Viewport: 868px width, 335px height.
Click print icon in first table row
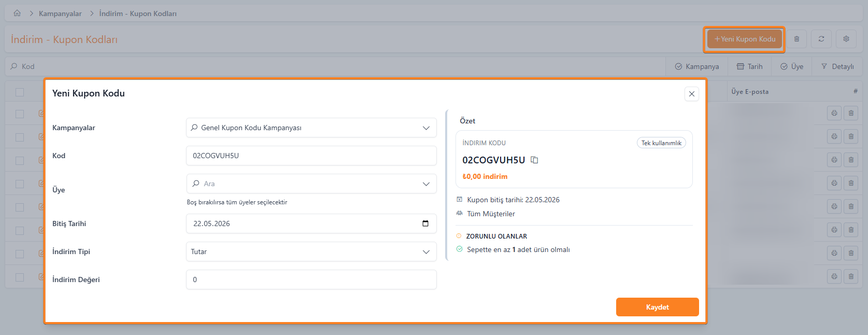(x=834, y=113)
